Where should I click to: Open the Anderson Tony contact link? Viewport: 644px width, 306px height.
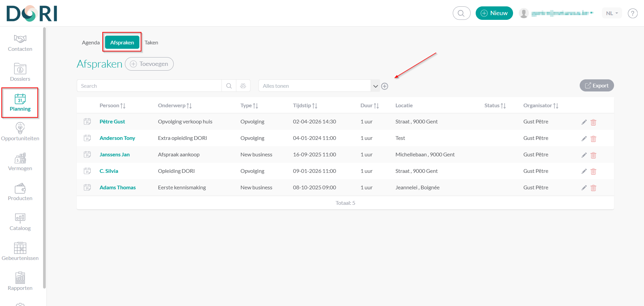tap(117, 138)
